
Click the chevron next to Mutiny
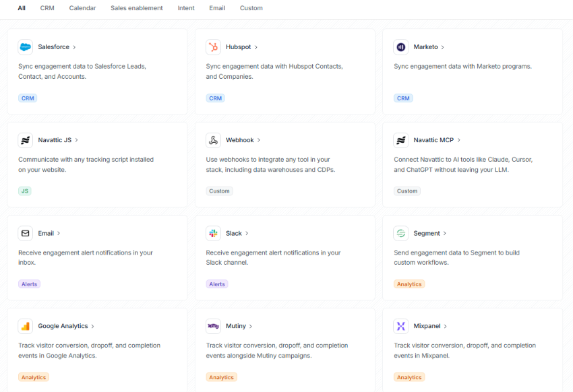point(251,326)
